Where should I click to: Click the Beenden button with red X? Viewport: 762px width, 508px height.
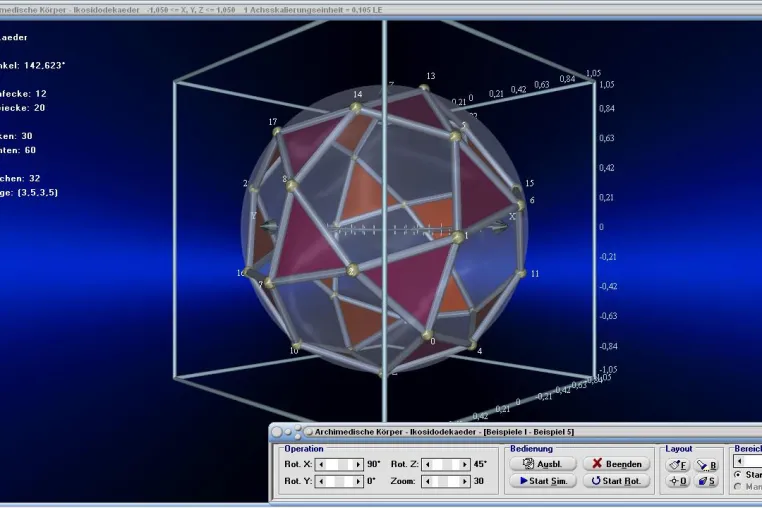(617, 464)
